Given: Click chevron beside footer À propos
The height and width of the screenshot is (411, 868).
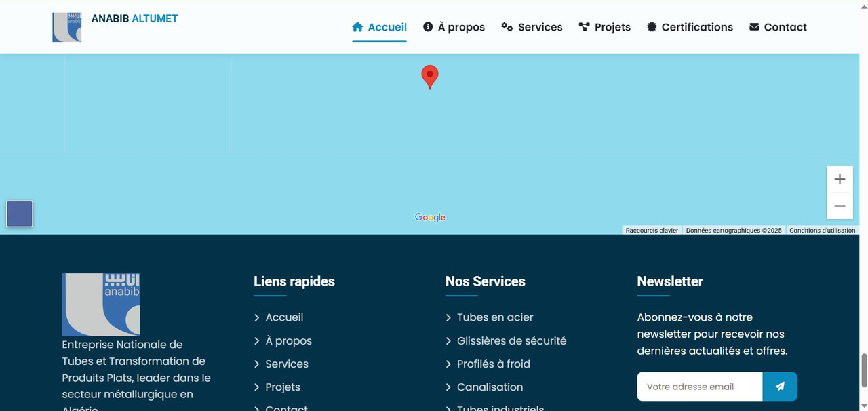Looking at the screenshot, I should click(x=257, y=341).
